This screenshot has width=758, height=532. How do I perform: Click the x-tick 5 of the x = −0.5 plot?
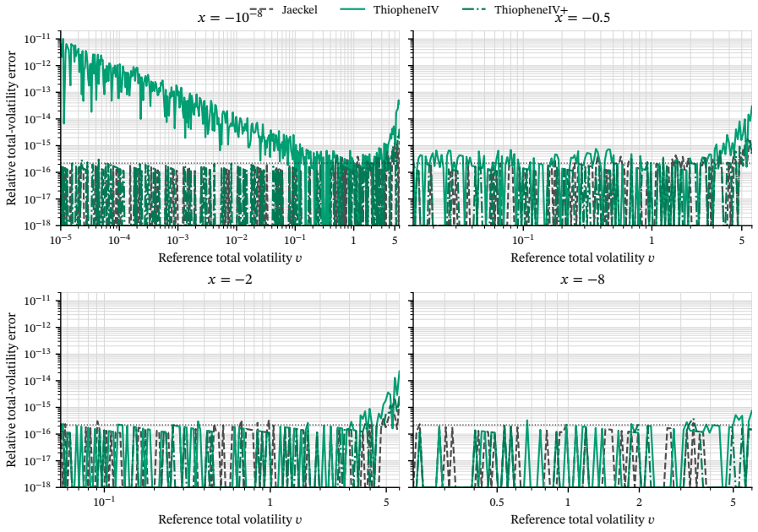[742, 240]
